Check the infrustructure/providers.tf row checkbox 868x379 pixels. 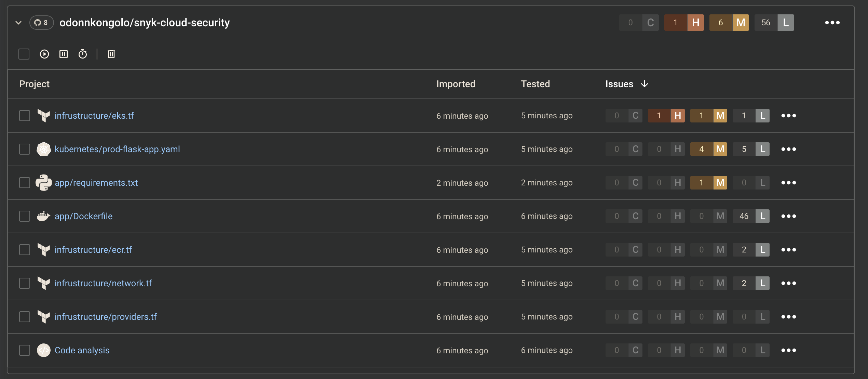25,317
